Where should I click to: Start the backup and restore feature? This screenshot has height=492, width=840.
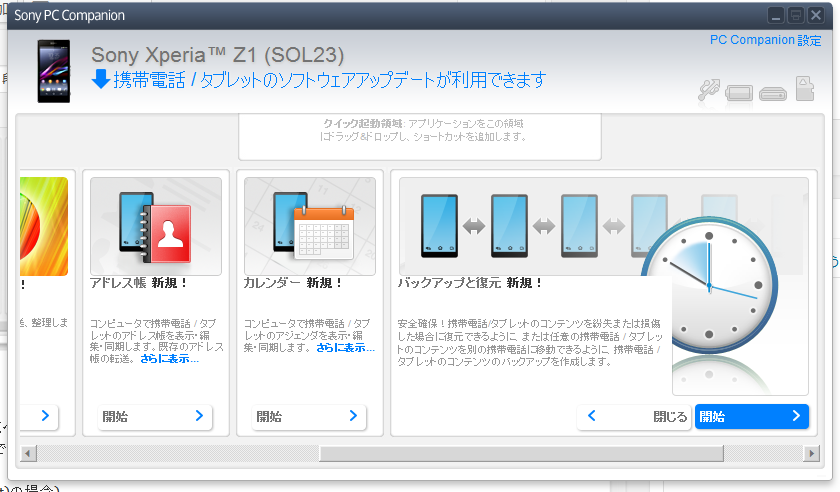click(752, 416)
